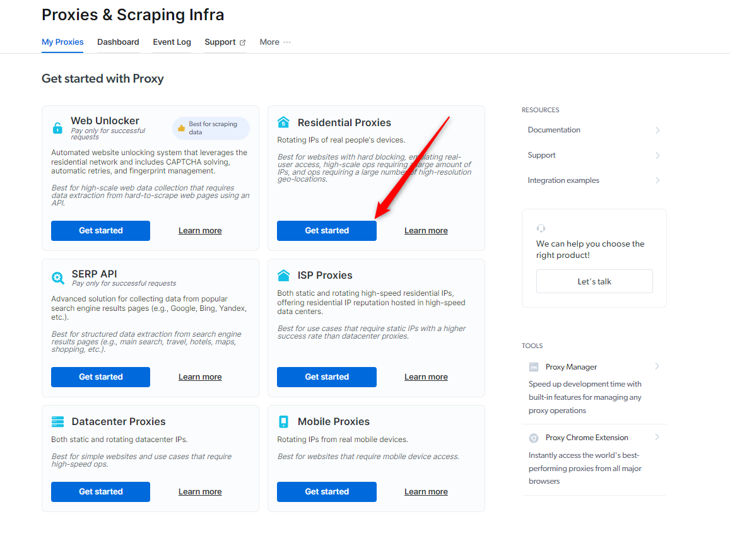Click the ISP Proxies house icon
This screenshot has width=730, height=560.
coord(284,276)
